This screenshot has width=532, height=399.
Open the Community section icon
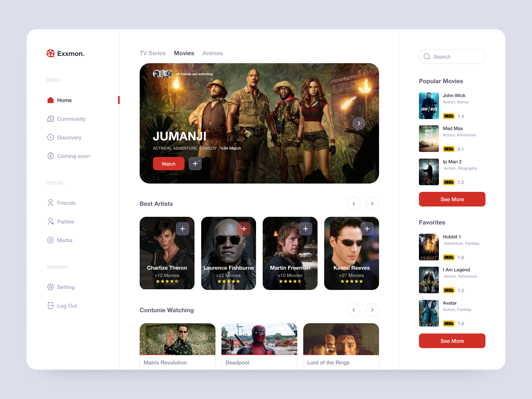[x=50, y=119]
